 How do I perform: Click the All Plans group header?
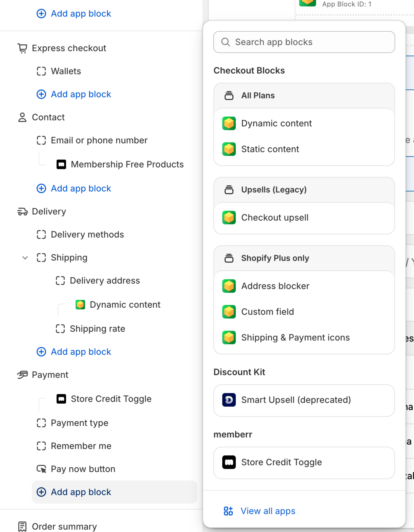coord(304,96)
